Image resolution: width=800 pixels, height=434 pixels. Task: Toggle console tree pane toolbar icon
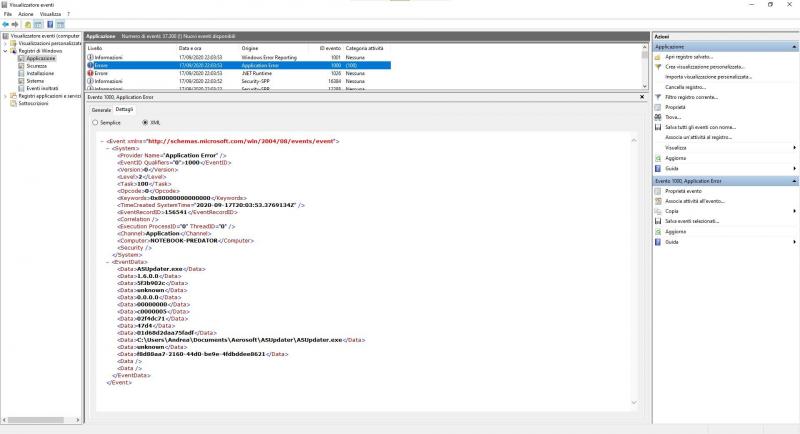click(38, 24)
